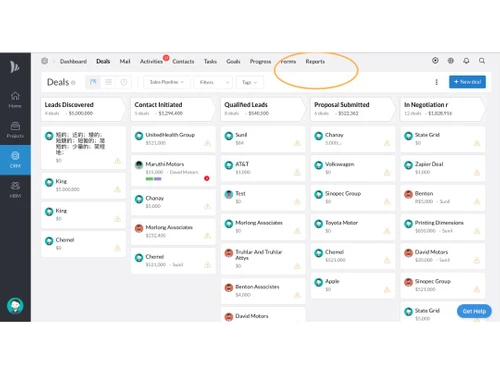Open the State Grid $0 deal card
The width and height of the screenshot is (500, 375).
[443, 139]
